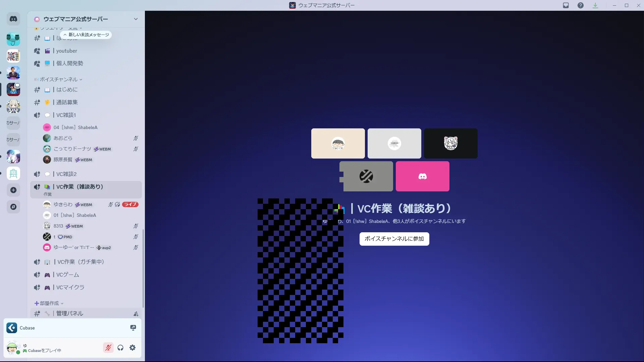
Task: Toggle the headphones deafen button
Action: (120, 348)
